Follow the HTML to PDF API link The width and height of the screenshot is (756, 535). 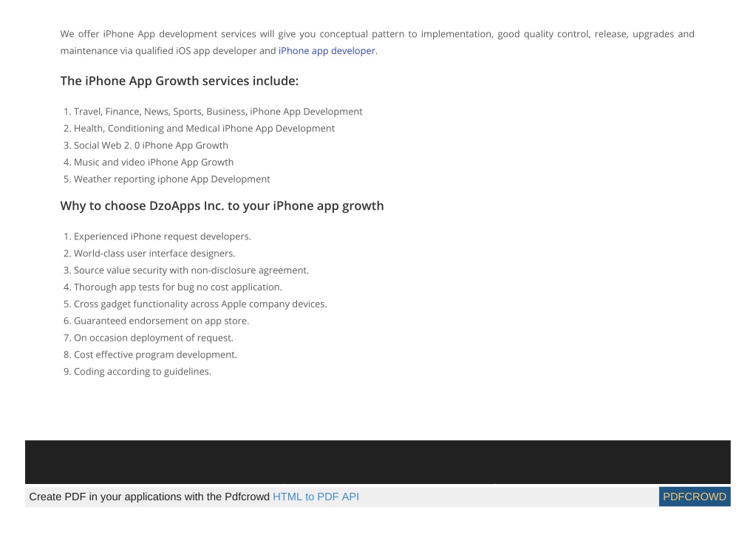pyautogui.click(x=316, y=497)
